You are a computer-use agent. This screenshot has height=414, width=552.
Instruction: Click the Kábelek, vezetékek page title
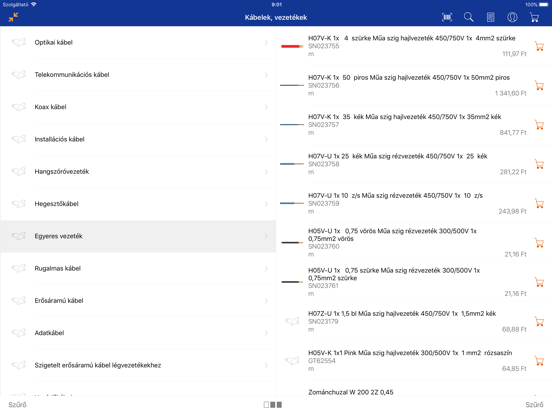coord(276,18)
